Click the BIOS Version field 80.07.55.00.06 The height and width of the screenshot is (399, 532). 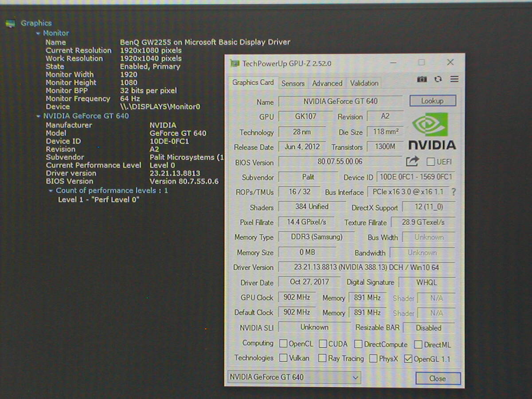coord(340,162)
